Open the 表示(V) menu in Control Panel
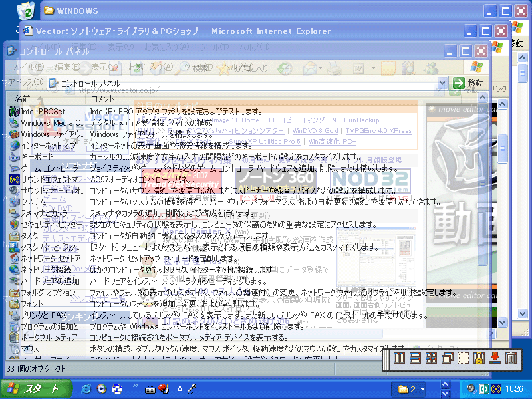The height and width of the screenshot is (399, 532). tap(105, 67)
